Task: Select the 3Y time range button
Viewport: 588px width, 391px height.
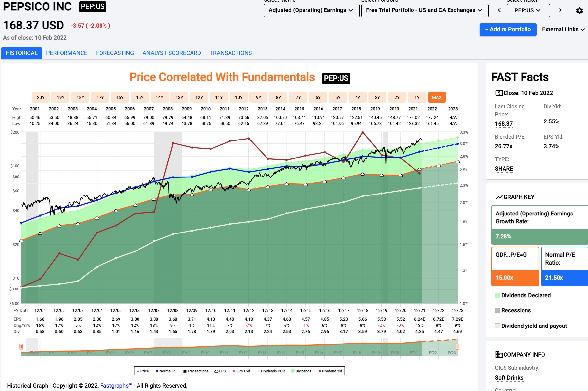Action: pos(377,97)
